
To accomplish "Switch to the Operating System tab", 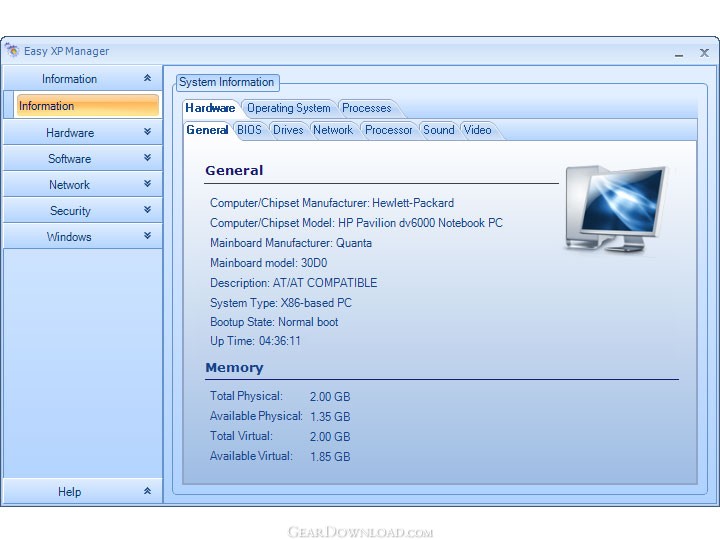I will tap(289, 108).
